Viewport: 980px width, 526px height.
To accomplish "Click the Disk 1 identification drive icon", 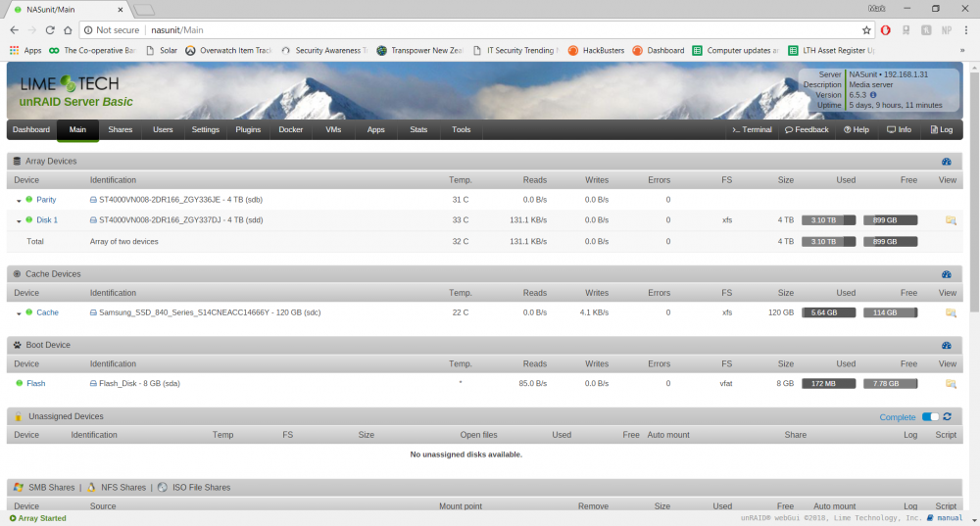I will point(93,219).
